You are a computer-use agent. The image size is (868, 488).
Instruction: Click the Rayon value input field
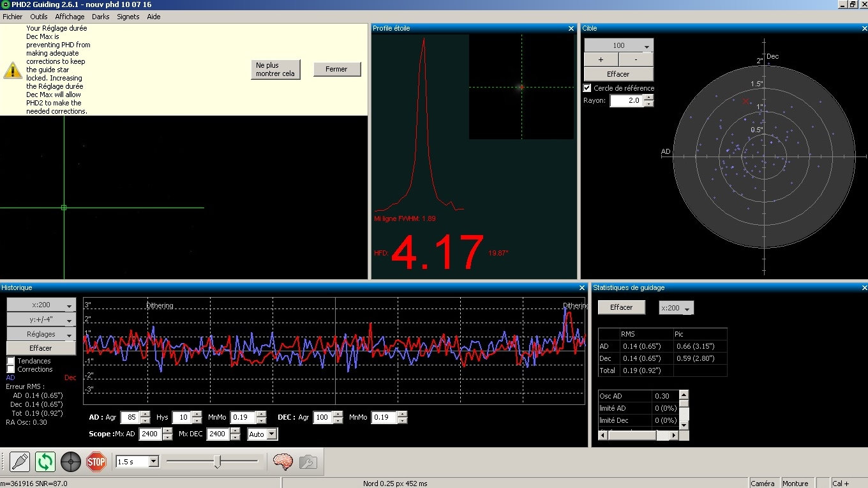point(625,100)
